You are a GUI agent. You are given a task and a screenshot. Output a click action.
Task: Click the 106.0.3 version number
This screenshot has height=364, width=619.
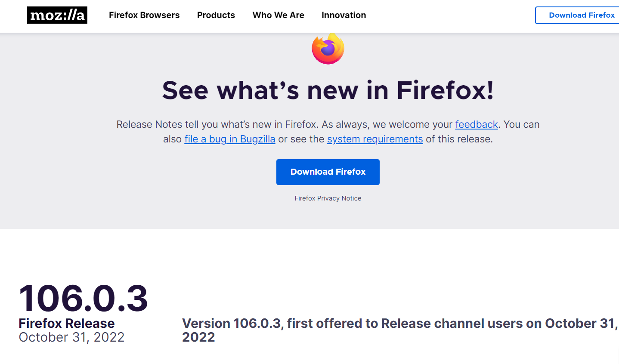click(x=84, y=298)
